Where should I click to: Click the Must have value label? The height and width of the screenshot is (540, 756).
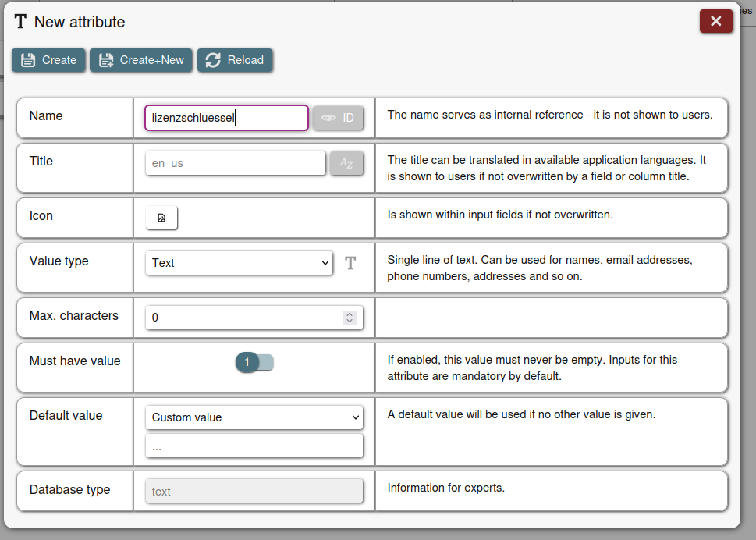pyautogui.click(x=75, y=361)
